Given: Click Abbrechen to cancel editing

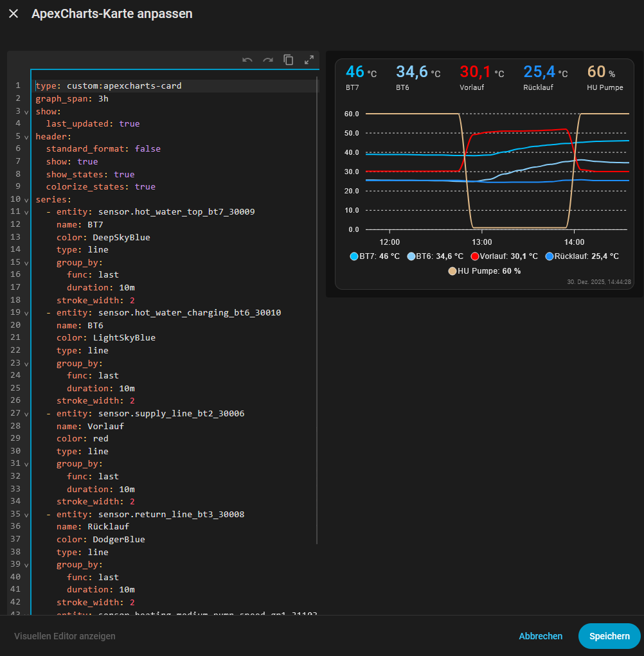Looking at the screenshot, I should [541, 636].
